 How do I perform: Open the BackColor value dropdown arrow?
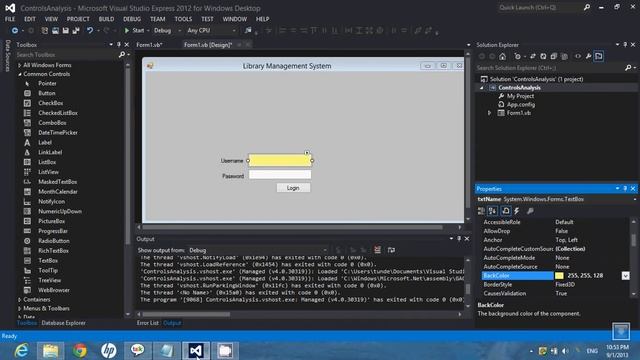tap(625, 276)
